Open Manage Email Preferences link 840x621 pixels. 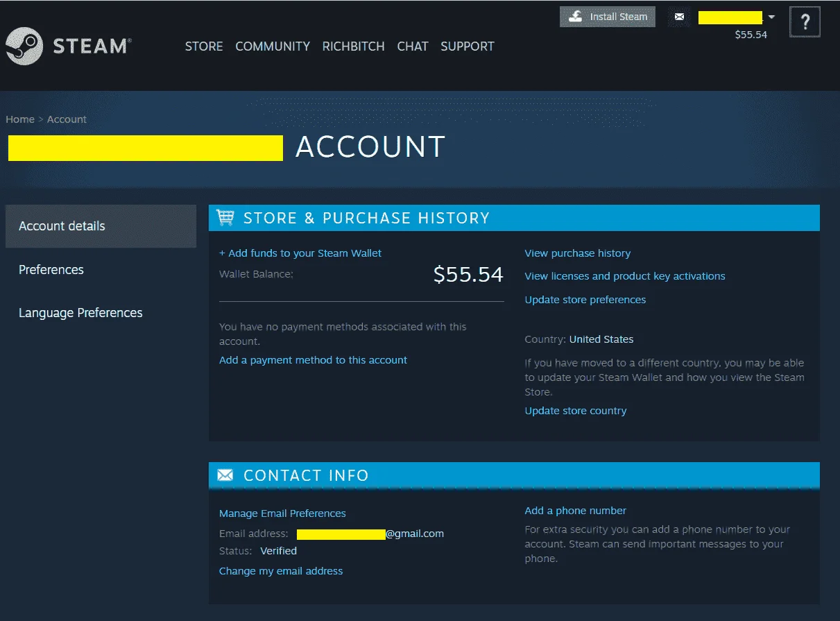pos(282,513)
